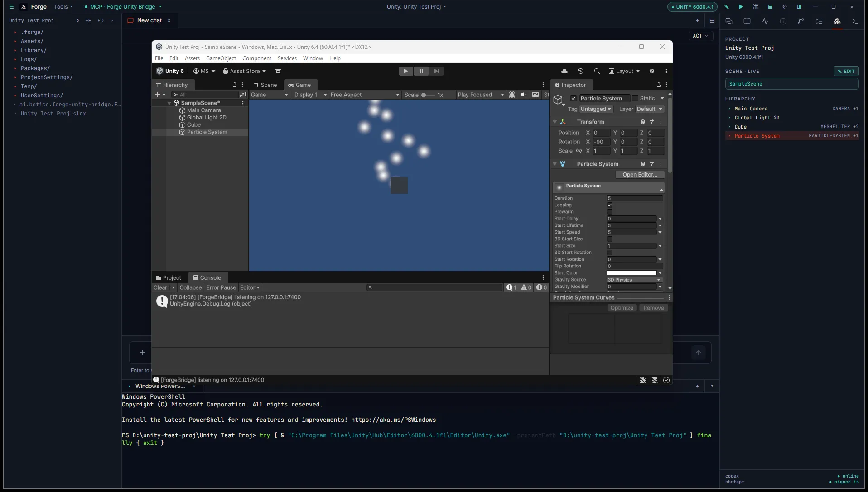This screenshot has height=492, width=868.
Task: Open the Unity help question-mark icon
Action: pos(651,71)
